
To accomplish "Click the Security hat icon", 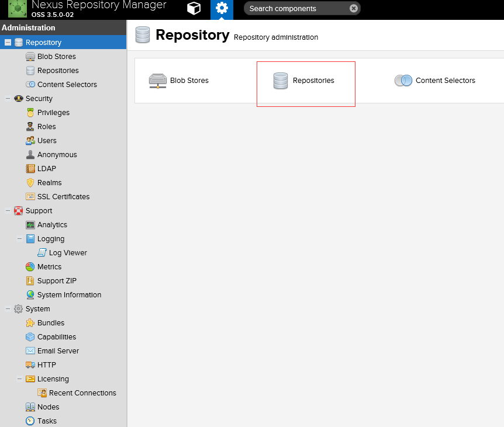I will click(19, 98).
